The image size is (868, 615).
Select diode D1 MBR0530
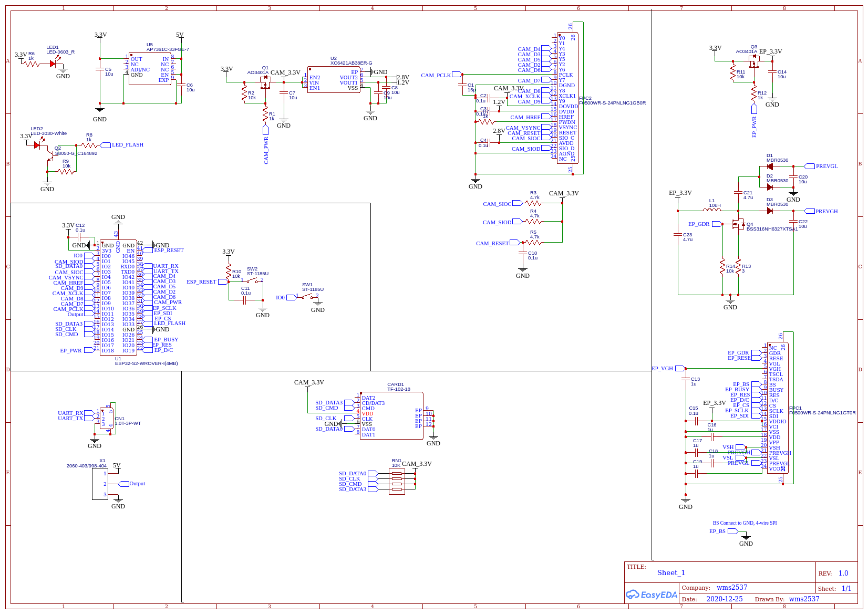770,166
